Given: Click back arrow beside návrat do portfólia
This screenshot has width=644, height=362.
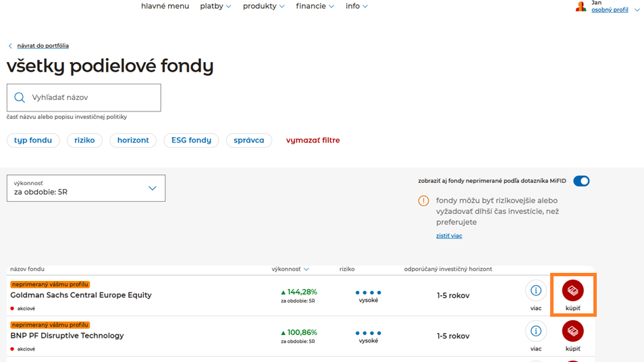Looking at the screenshot, I should (x=10, y=46).
